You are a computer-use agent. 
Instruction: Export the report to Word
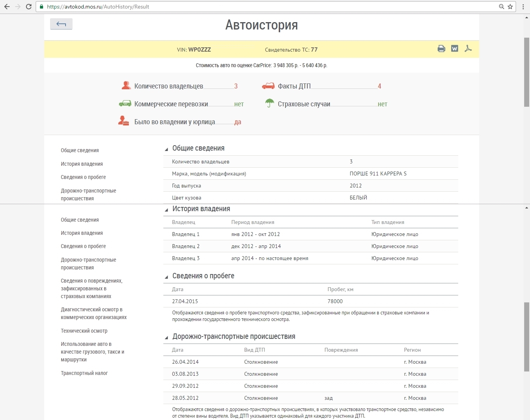(455, 49)
